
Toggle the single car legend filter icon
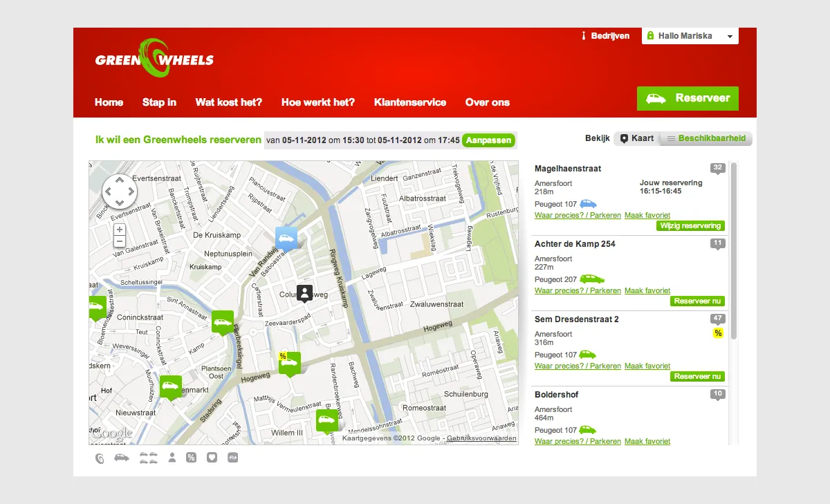point(122,457)
